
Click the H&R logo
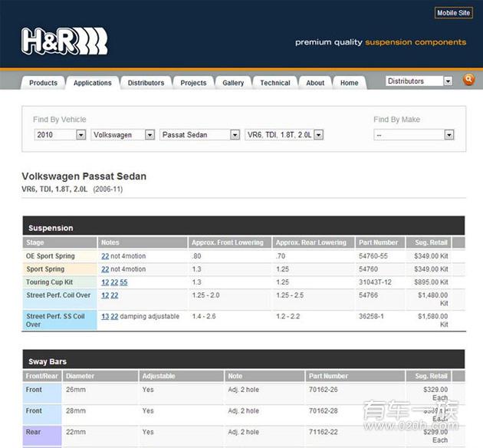point(64,41)
